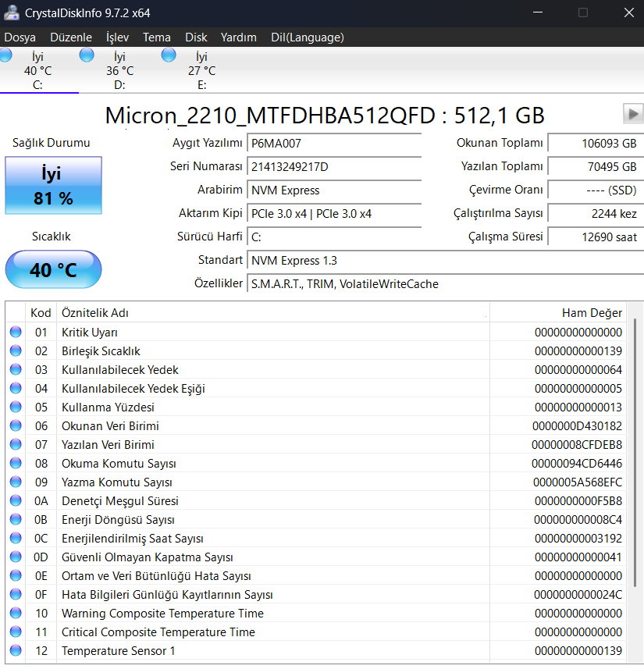Click status icon of Okuma Komutu Sayısı row

point(16,464)
